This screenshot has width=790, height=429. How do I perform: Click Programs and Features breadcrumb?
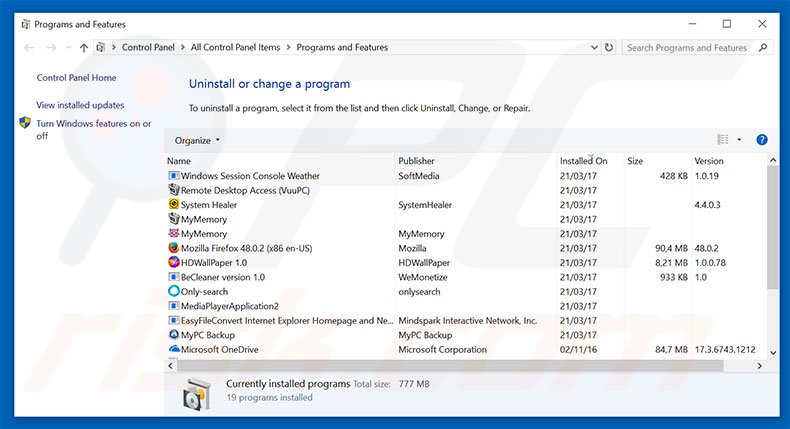click(342, 47)
